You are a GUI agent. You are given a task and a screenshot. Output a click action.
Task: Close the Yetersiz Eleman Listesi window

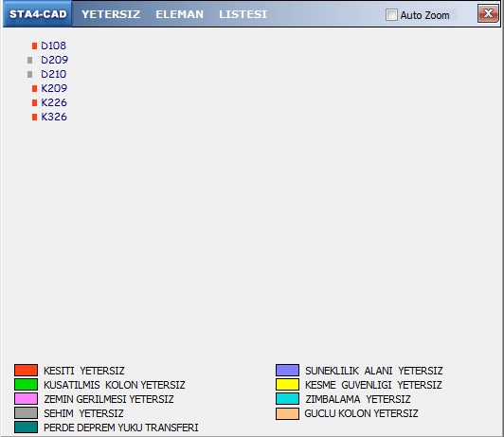488,13
